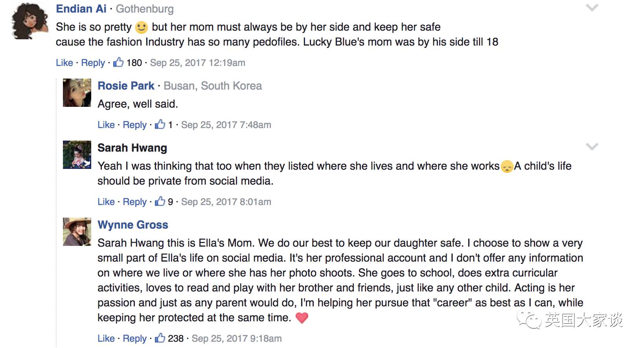
Task: Reply to Rosie Park's comment
Action: (x=134, y=125)
